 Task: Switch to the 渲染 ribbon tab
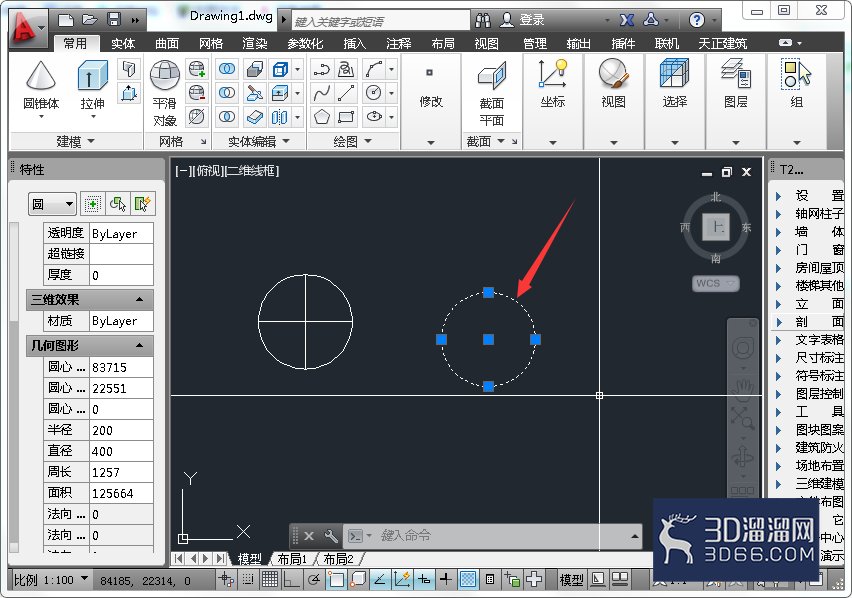pyautogui.click(x=255, y=43)
